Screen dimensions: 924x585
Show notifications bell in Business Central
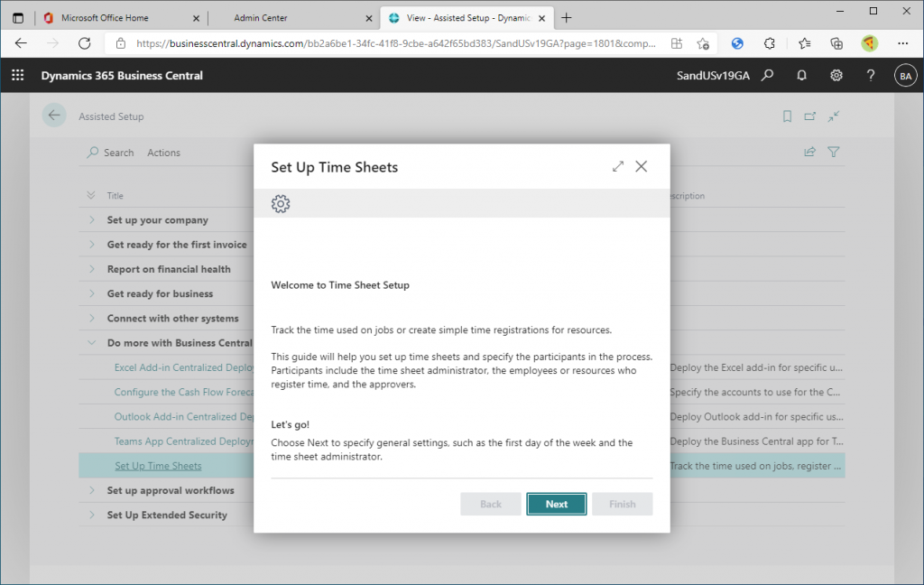[x=801, y=76]
